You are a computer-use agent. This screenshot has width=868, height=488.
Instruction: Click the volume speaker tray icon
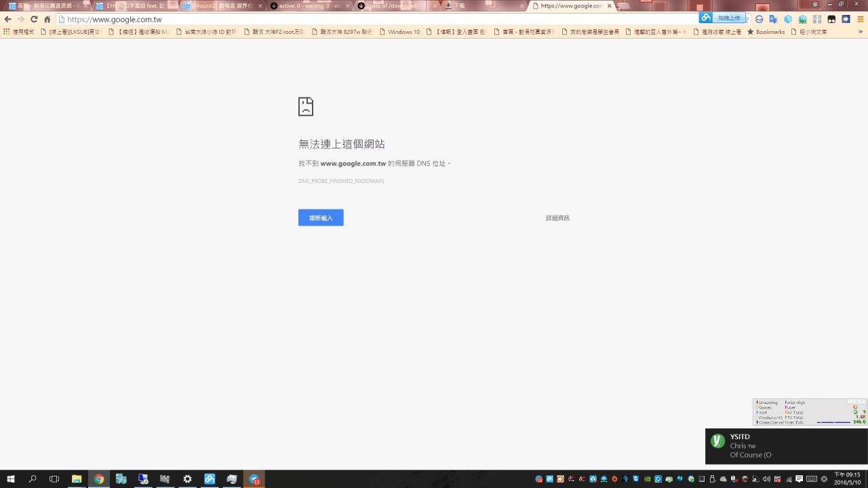coord(766,479)
